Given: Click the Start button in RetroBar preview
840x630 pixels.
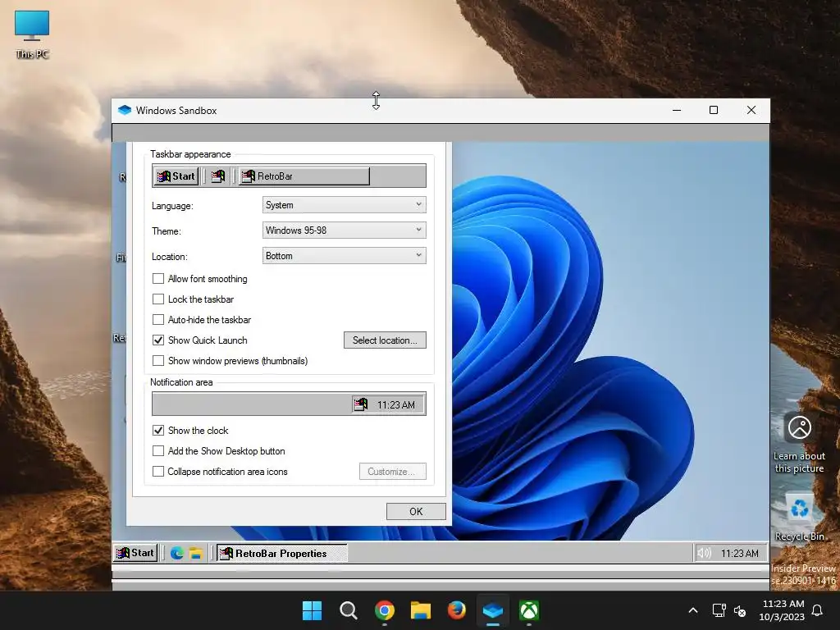Looking at the screenshot, I should [176, 176].
